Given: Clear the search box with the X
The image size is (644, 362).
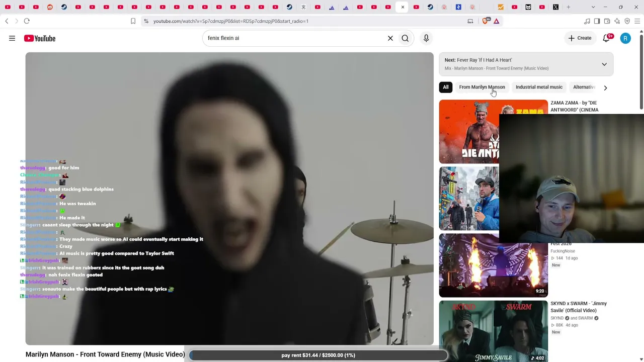Looking at the screenshot, I should tap(390, 38).
